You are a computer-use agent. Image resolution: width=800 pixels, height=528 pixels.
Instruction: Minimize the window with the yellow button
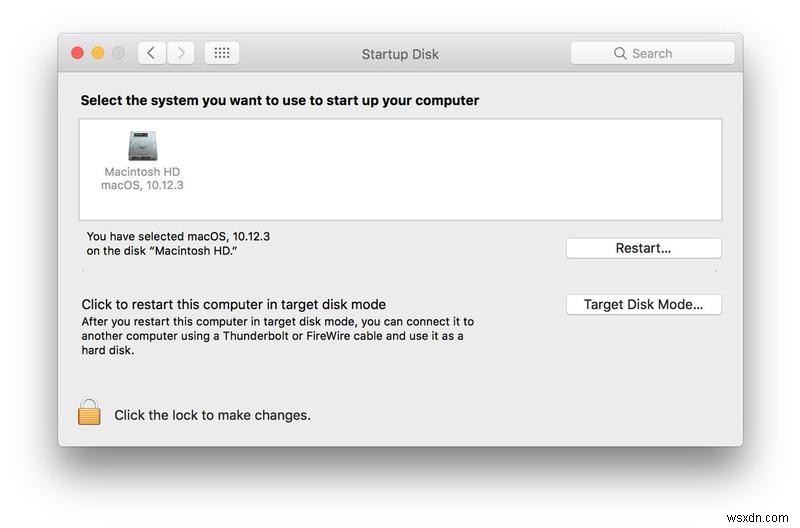pos(98,53)
